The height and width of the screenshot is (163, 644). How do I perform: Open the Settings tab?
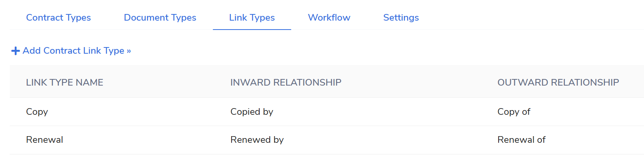coord(401,18)
